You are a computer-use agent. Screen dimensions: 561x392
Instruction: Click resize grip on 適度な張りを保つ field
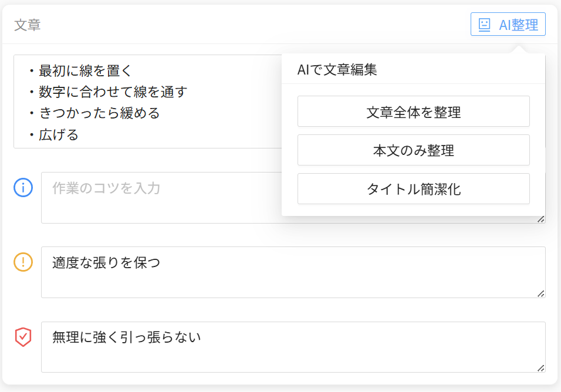[x=540, y=293]
